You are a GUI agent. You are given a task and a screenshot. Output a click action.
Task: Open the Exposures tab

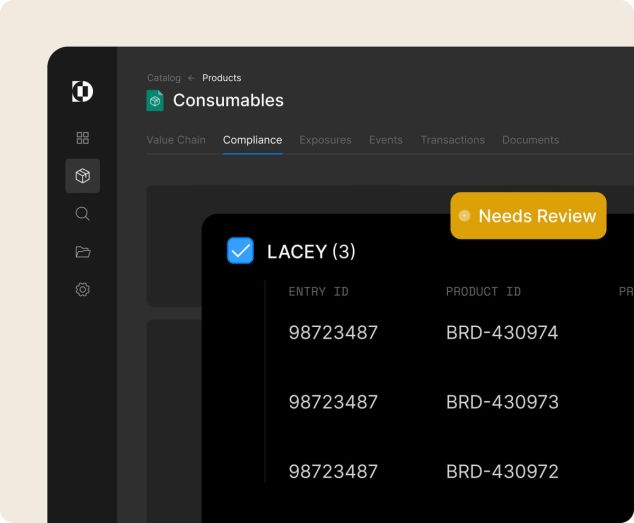[325, 140]
